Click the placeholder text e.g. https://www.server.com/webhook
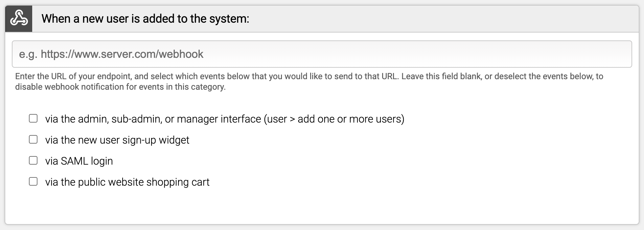Screen dimensions: 644x230 [111, 54]
